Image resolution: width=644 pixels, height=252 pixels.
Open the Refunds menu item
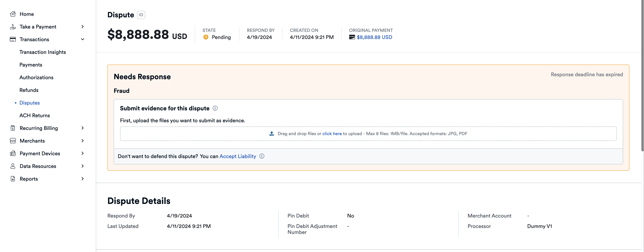[29, 90]
